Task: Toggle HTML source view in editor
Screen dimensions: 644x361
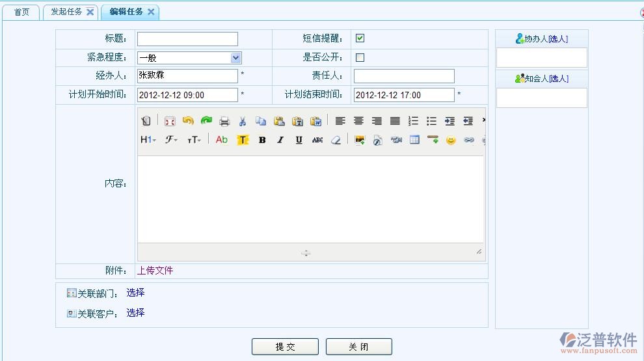Action: pyautogui.click(x=146, y=121)
